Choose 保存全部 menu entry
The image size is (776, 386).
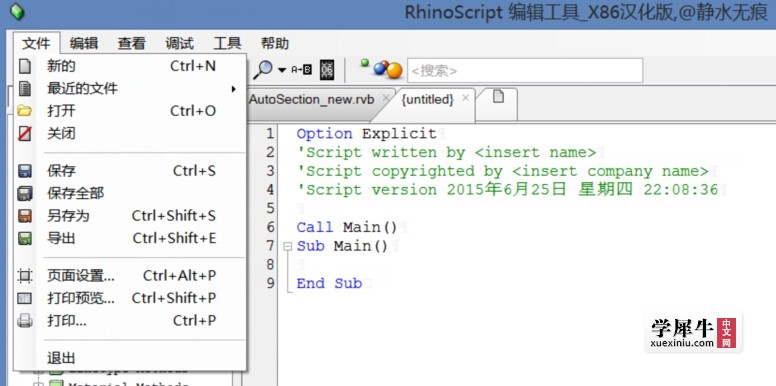130,193
